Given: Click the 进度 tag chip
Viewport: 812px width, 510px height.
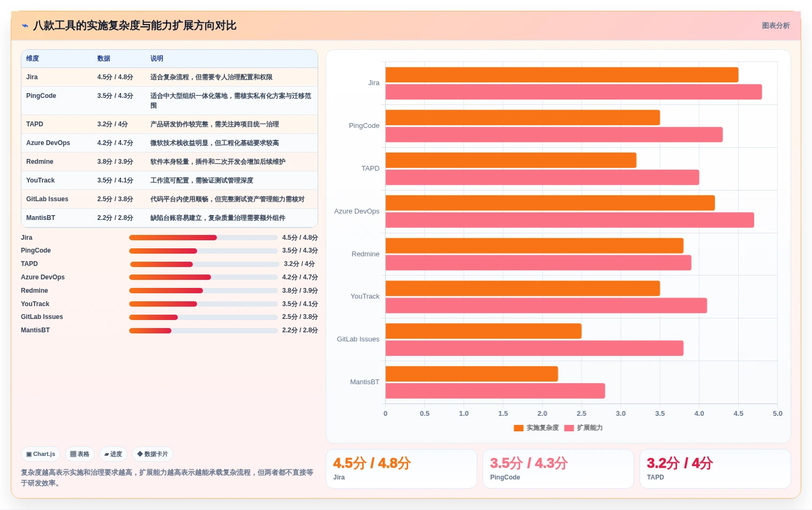Looking at the screenshot, I should click(113, 454).
